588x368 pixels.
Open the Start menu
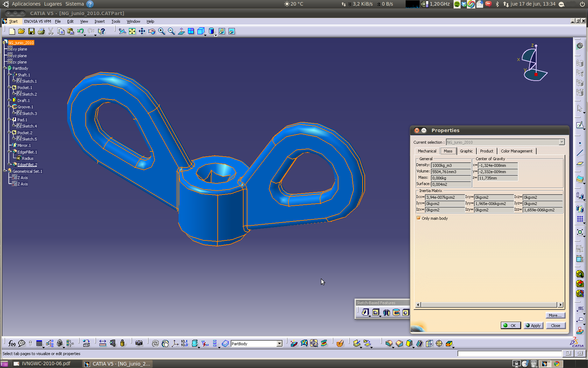(x=13, y=21)
